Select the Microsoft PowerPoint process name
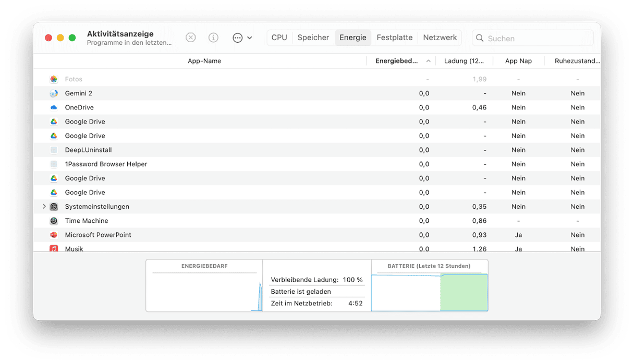Image resolution: width=634 pixels, height=364 pixels. click(98, 235)
